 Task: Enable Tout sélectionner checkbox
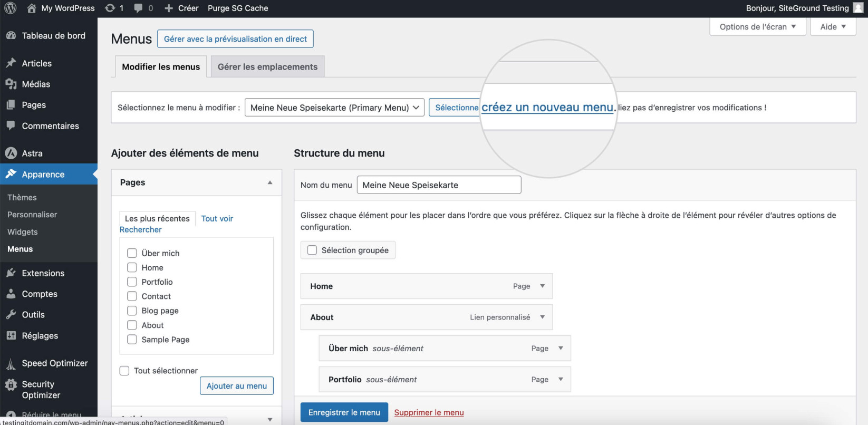point(124,371)
